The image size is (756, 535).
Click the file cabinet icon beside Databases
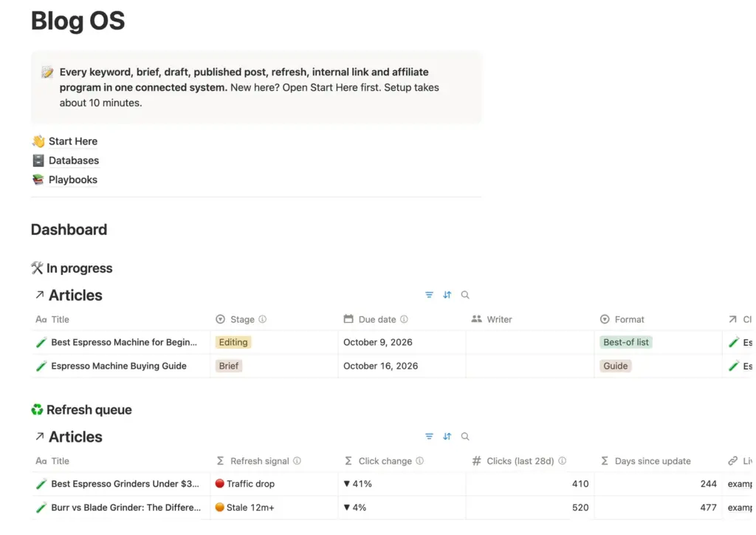[38, 160]
